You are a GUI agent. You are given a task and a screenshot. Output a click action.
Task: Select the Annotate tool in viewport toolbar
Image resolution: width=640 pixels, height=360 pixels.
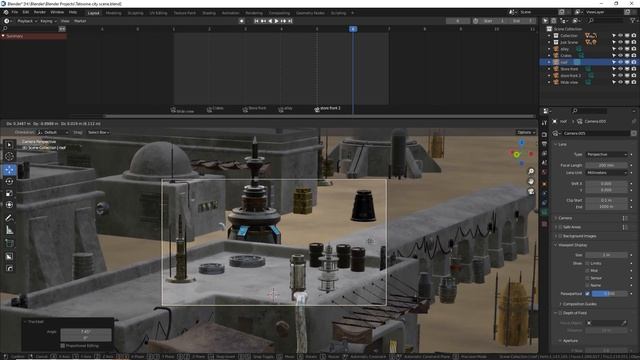[x=9, y=218]
